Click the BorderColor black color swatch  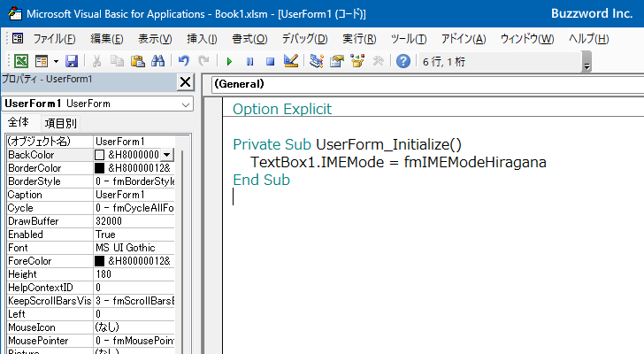(99, 168)
